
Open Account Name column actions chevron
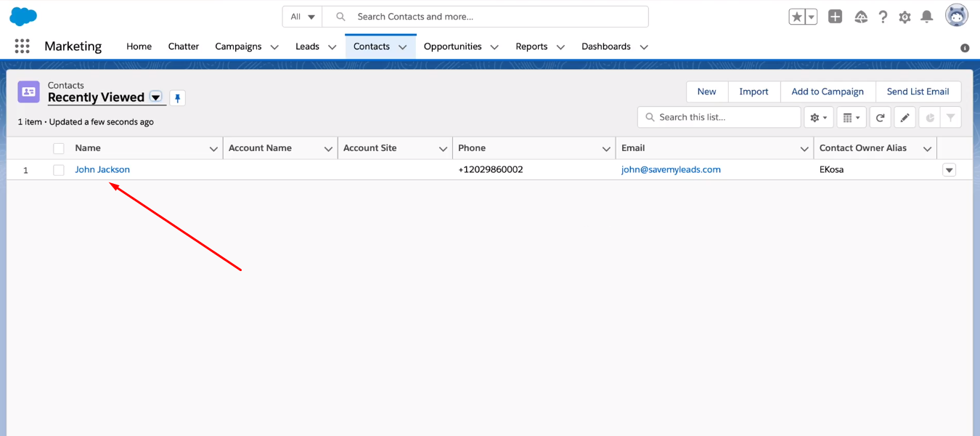[x=328, y=149]
